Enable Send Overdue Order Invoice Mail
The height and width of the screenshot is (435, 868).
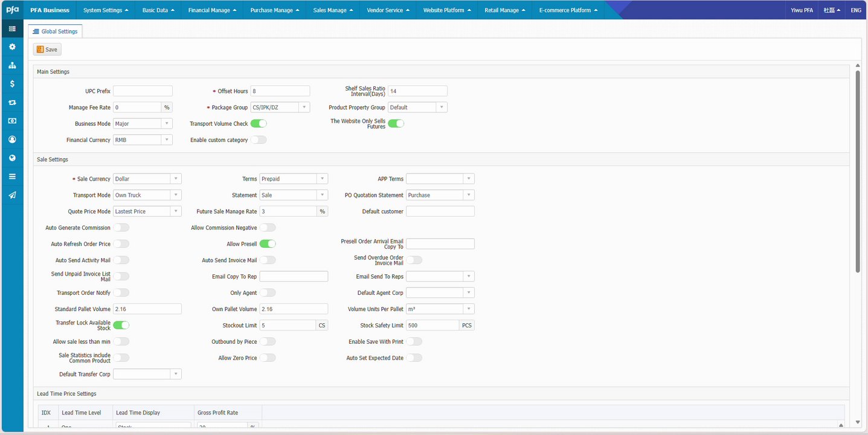click(x=414, y=260)
